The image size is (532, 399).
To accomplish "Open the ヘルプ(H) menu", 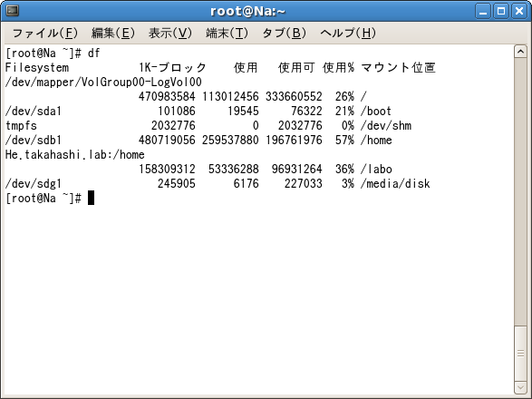I will (x=348, y=33).
